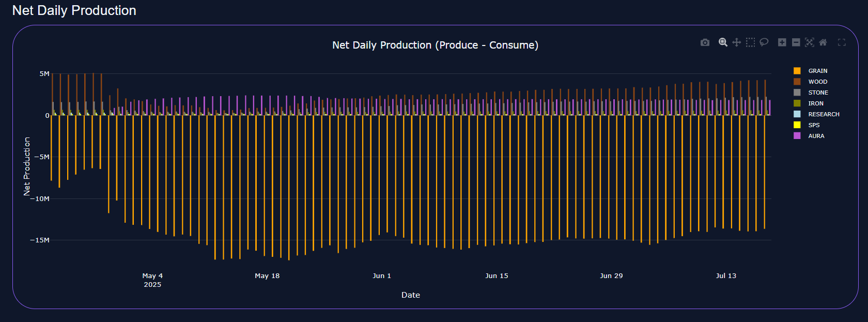
Task: Open chart fullscreen with expand icon
Action: pos(842,42)
